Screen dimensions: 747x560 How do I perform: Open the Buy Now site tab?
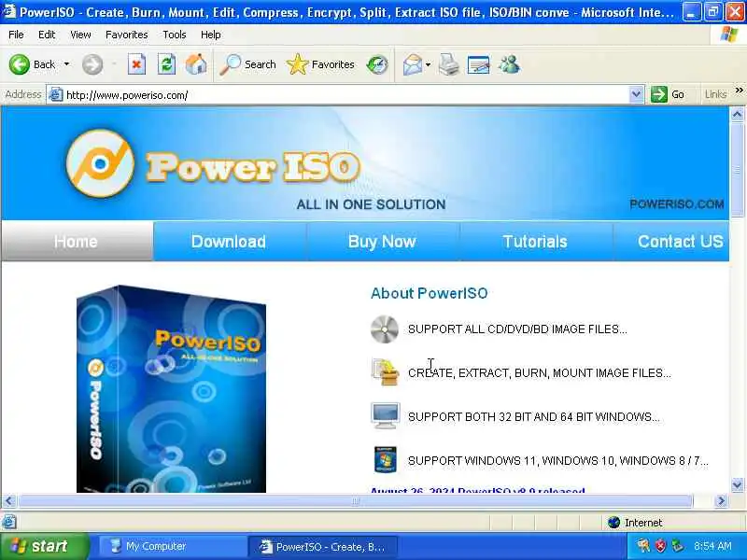383,242
